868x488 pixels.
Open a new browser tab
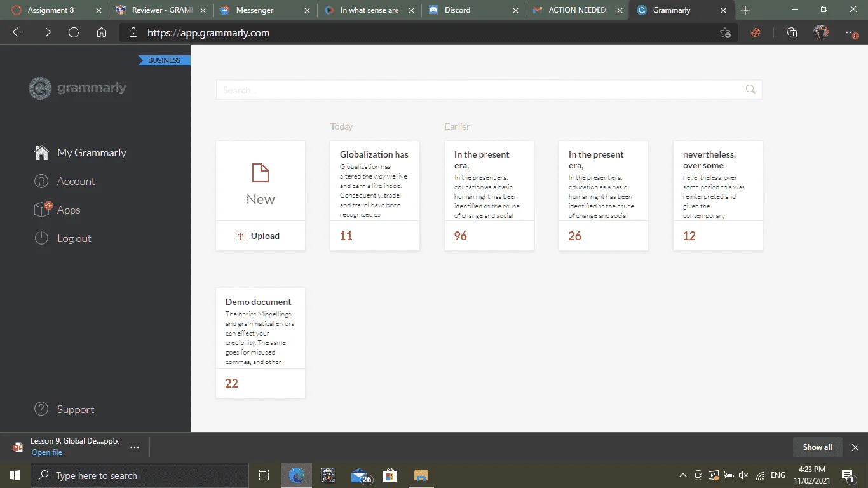pos(745,10)
